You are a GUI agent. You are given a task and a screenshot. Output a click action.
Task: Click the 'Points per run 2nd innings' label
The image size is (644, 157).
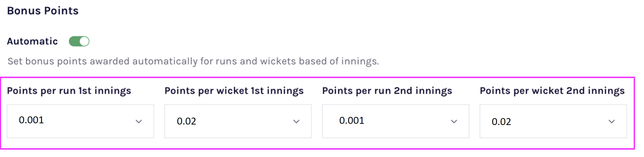pyautogui.click(x=387, y=91)
